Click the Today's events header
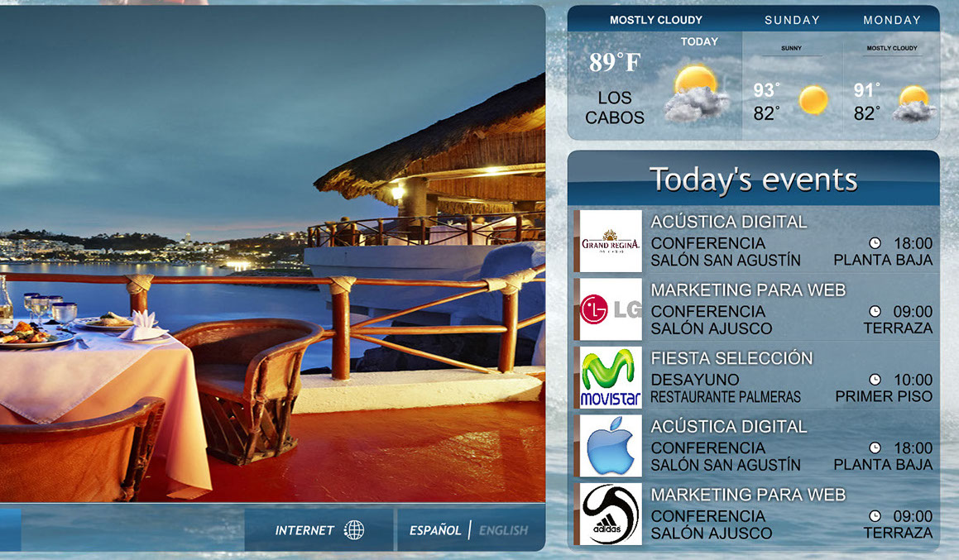 pyautogui.click(x=753, y=179)
